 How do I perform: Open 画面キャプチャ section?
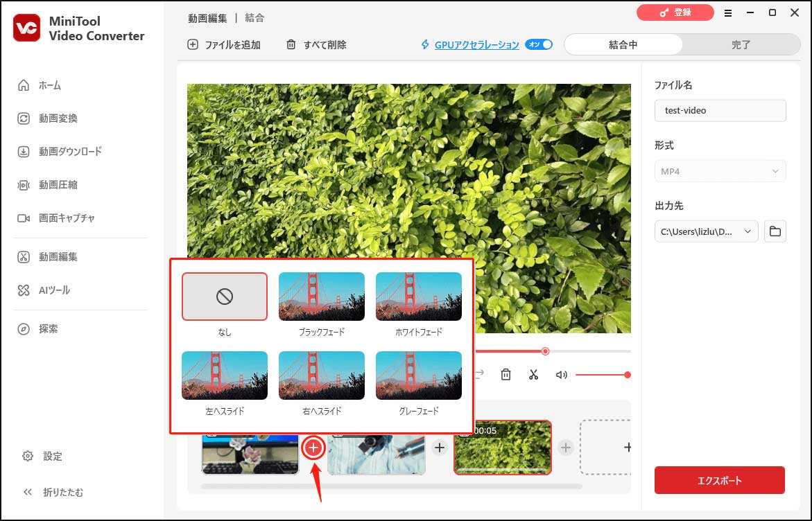click(x=56, y=218)
